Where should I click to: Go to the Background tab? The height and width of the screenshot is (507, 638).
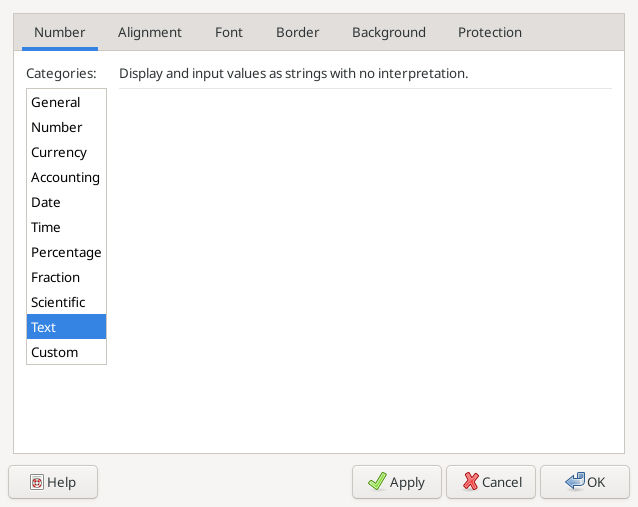(389, 32)
